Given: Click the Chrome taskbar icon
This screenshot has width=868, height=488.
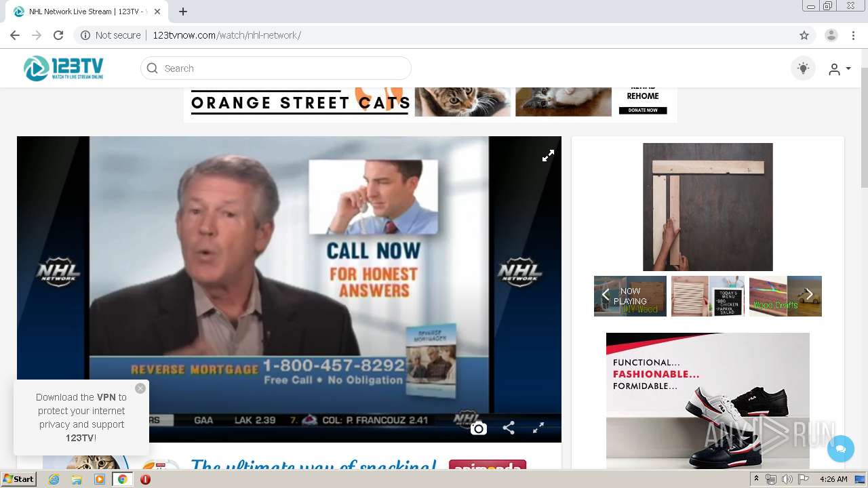Looking at the screenshot, I should tap(123, 479).
